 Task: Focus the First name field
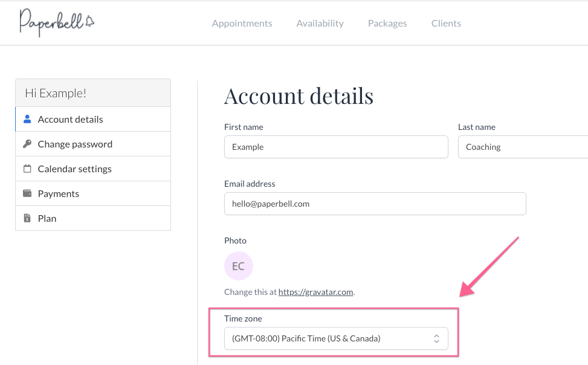[336, 147]
